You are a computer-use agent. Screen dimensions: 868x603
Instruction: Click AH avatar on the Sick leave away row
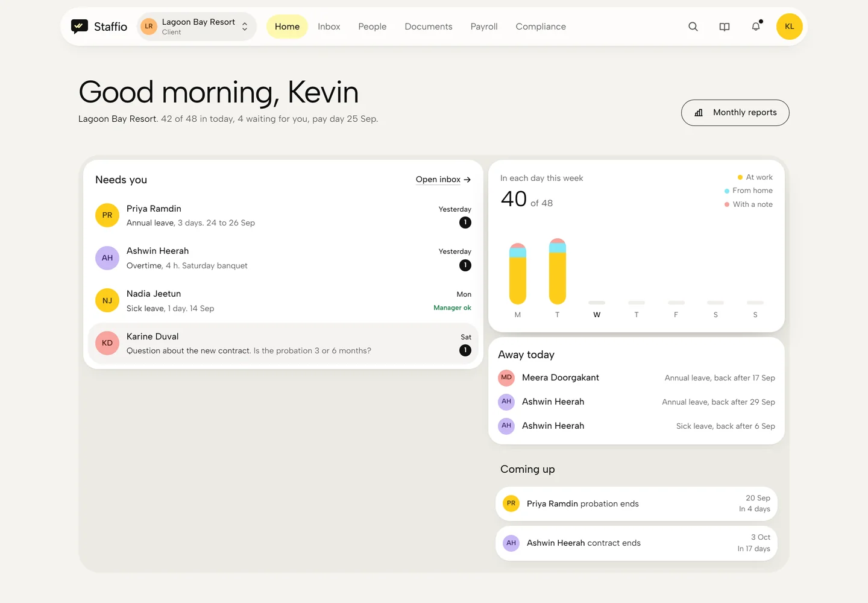coord(506,426)
